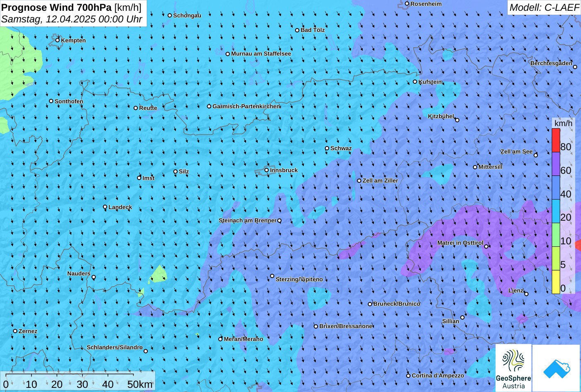Click the green 10 km/h legend color
This screenshot has height=392, width=581.
coord(556,235)
